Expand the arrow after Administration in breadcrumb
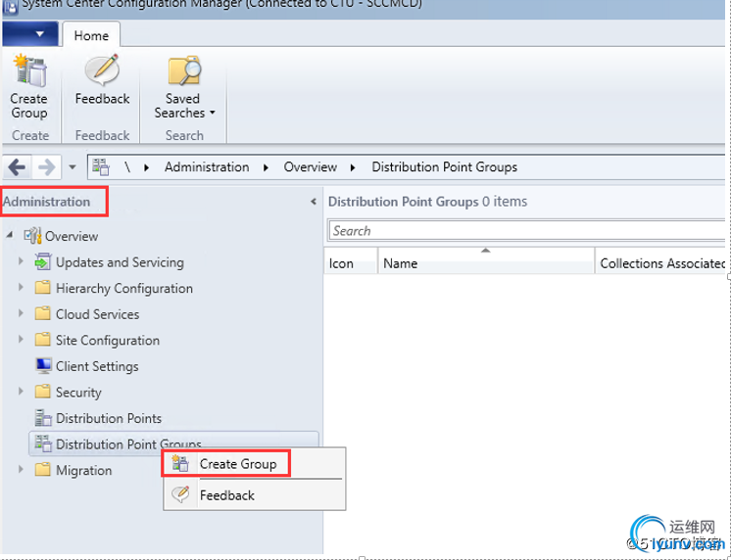Image resolution: width=731 pixels, height=560 pixels. (x=267, y=167)
